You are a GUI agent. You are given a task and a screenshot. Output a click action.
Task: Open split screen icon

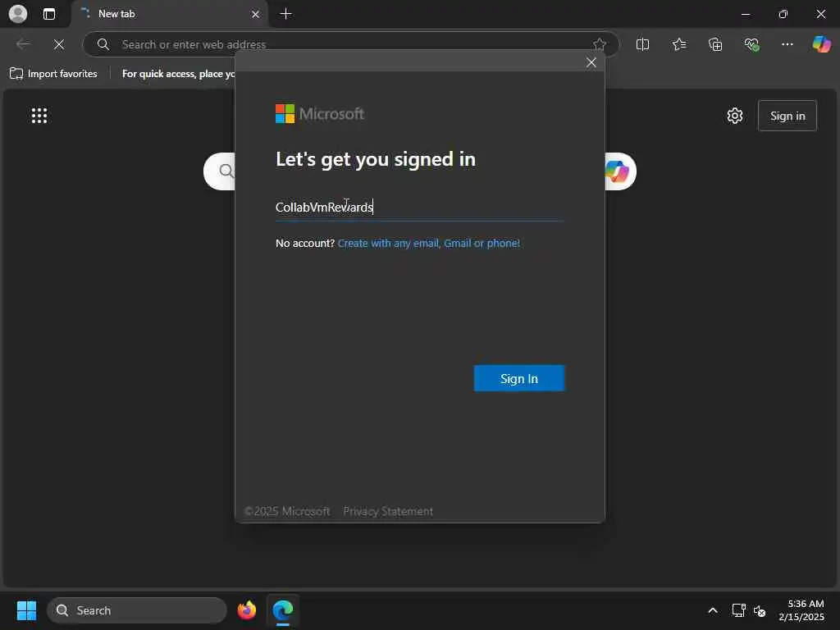(642, 44)
